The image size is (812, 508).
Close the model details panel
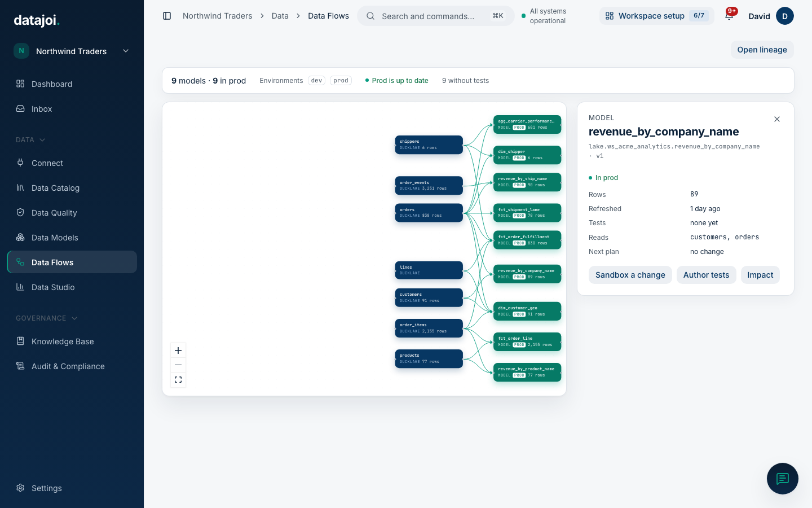pos(777,119)
